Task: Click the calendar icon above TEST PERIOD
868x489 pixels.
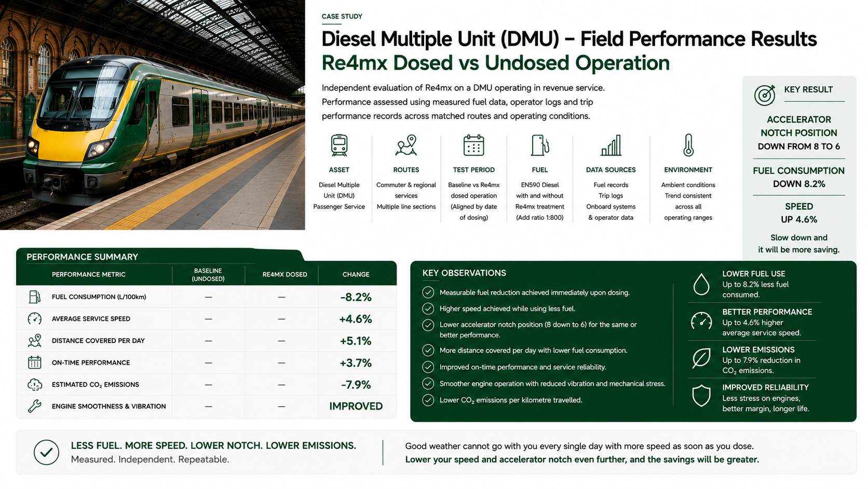Action: tap(473, 146)
